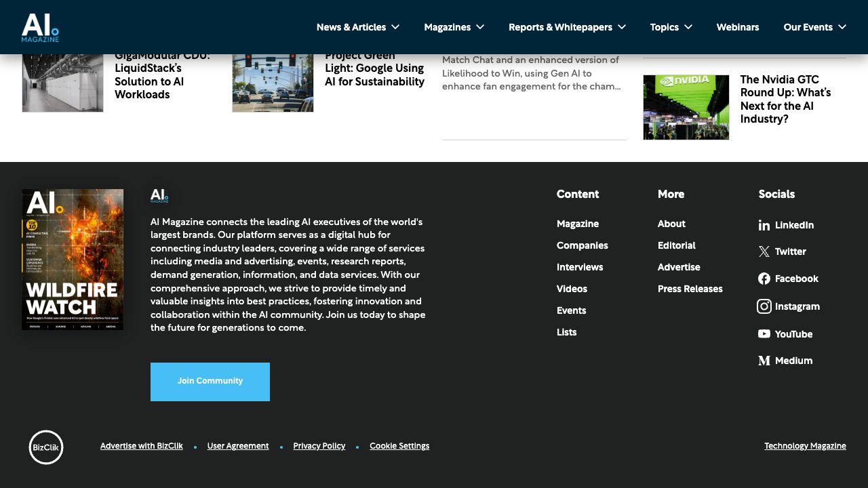Open the Wildfire Watch magazine cover
The image size is (868, 488).
(73, 260)
